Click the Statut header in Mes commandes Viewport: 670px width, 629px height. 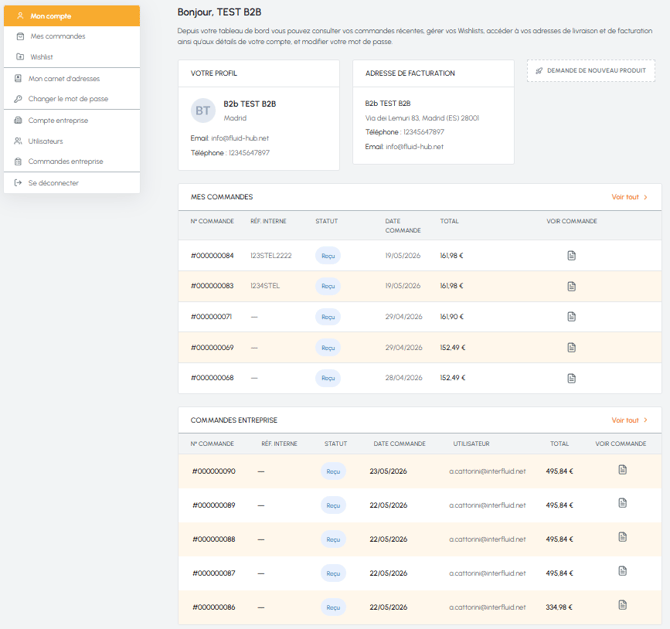[x=326, y=221]
